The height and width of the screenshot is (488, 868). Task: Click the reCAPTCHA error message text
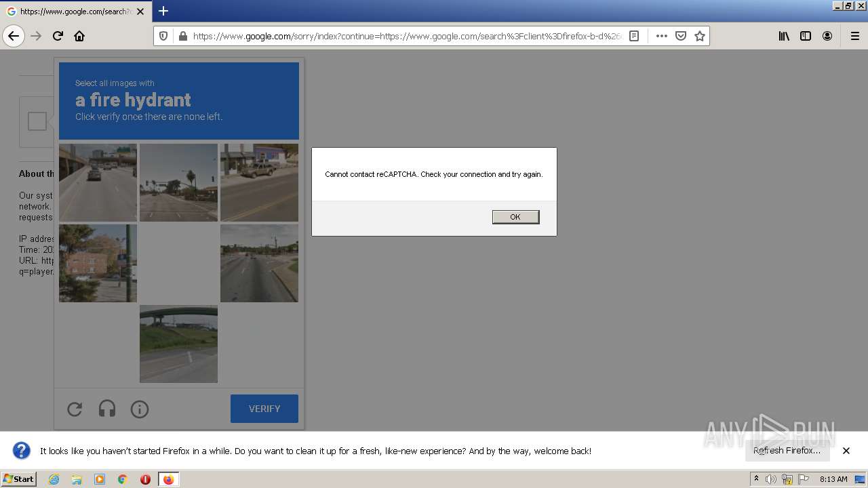[x=434, y=174]
